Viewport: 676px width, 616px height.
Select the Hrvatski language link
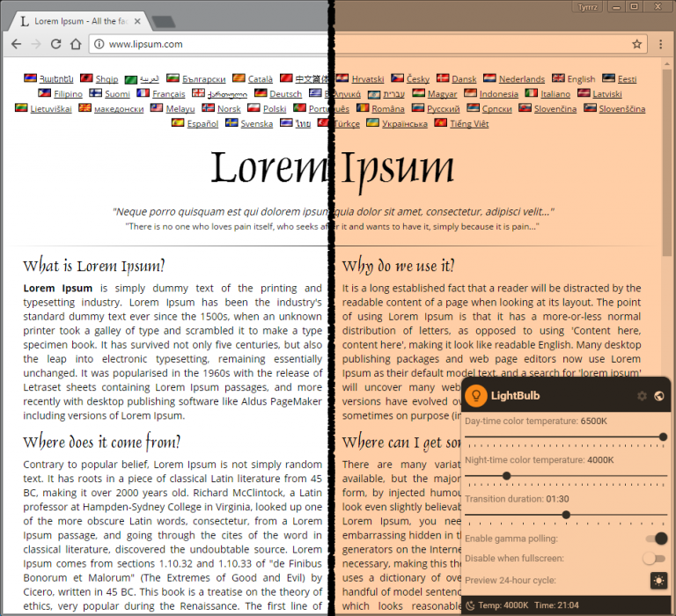point(368,79)
